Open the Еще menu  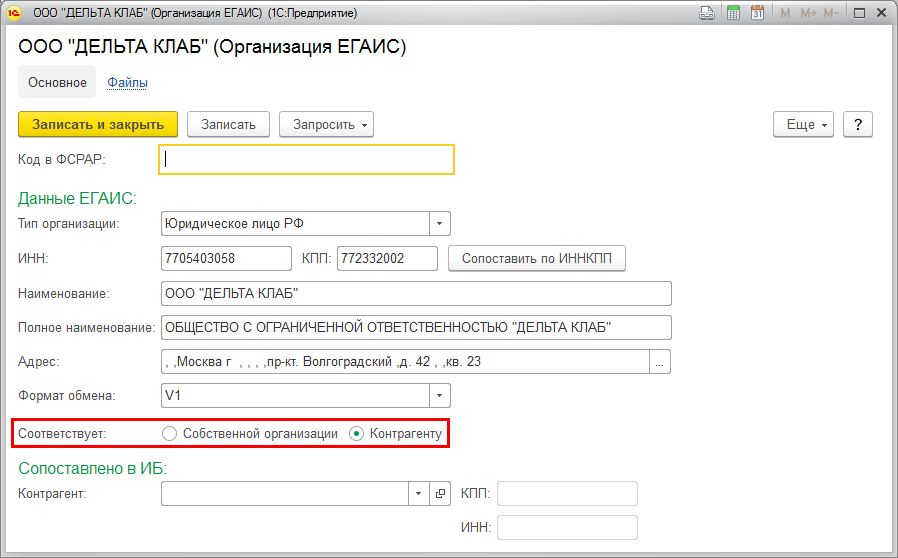[803, 124]
